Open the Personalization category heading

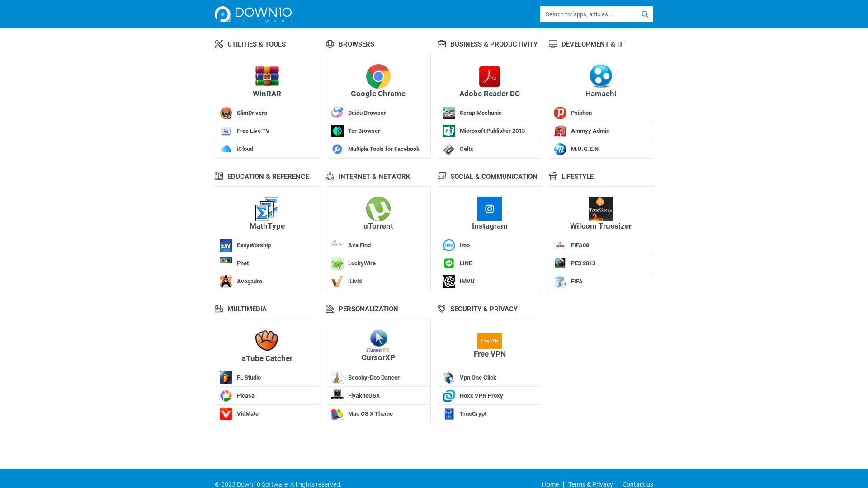pyautogui.click(x=368, y=309)
